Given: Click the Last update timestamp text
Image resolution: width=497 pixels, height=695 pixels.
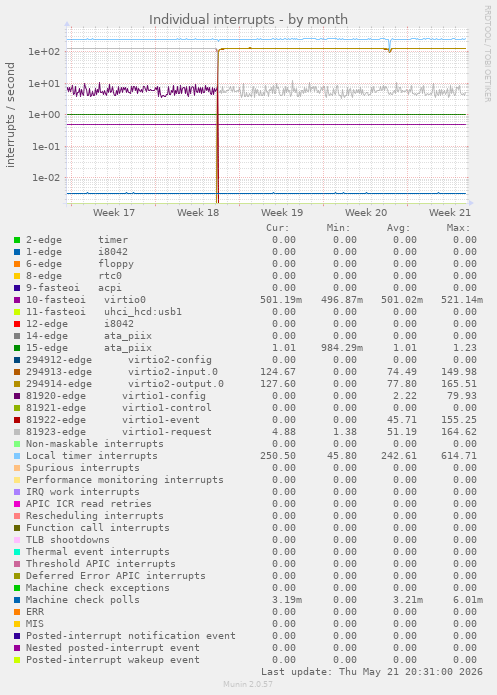Looking at the screenshot, I should click(372, 672).
